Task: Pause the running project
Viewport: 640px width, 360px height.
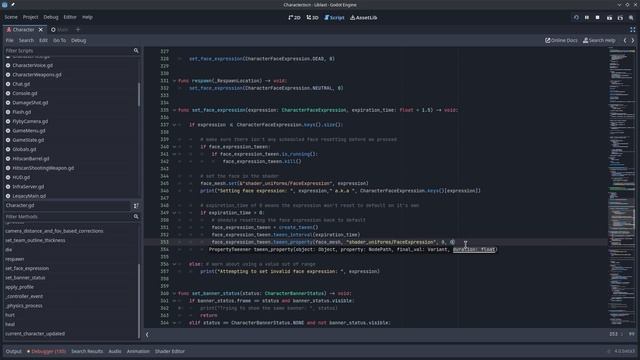Action: point(587,18)
